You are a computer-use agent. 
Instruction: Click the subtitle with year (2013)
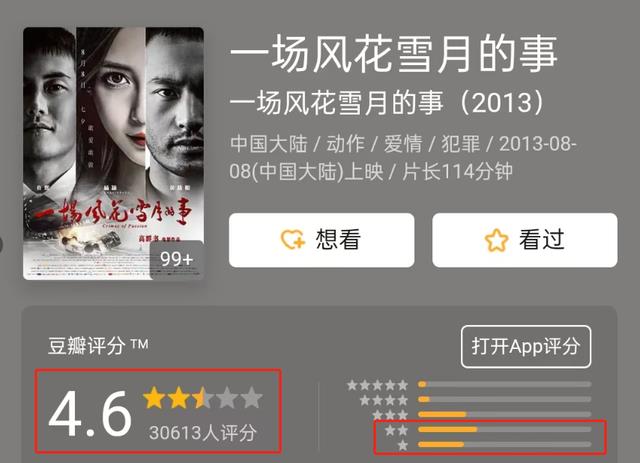[x=387, y=102]
